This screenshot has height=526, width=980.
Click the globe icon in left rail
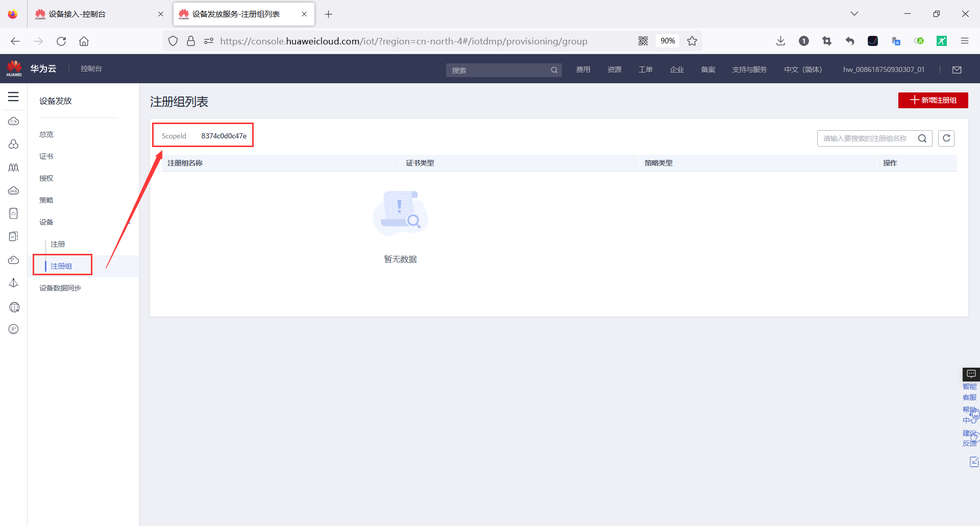[x=14, y=307]
